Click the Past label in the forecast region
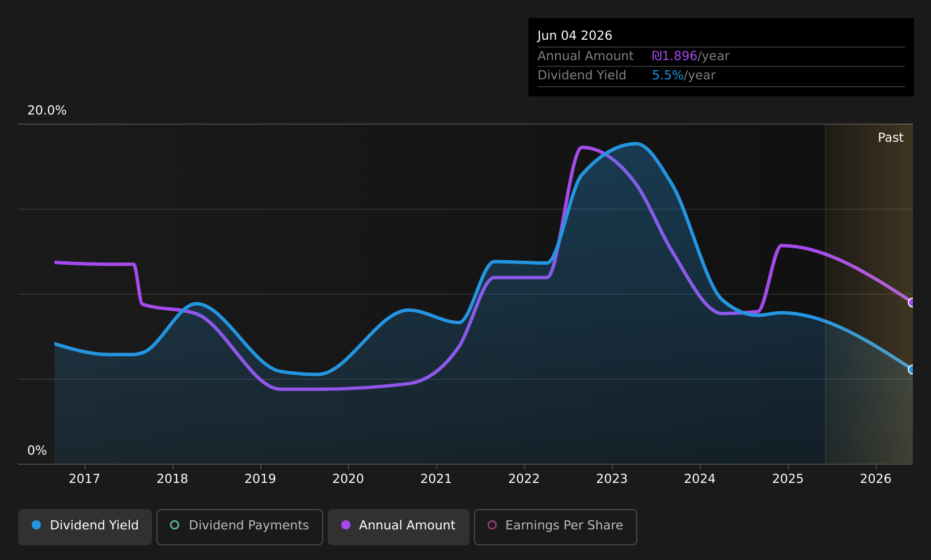This screenshot has height=560, width=931. point(891,138)
